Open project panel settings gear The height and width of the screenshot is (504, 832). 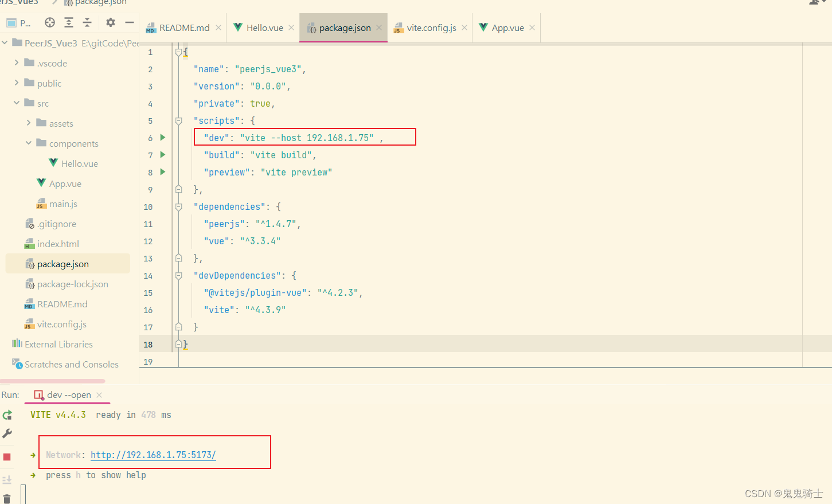111,22
